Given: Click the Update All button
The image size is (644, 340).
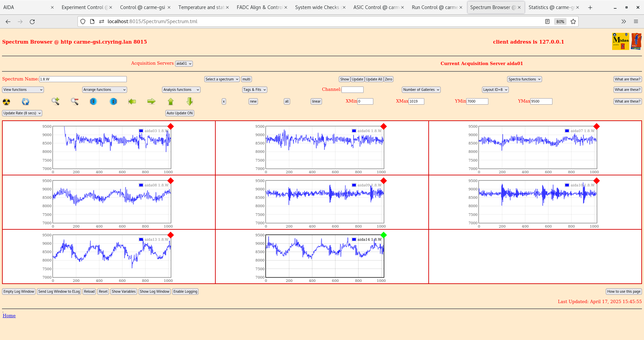Looking at the screenshot, I should pos(374,79).
